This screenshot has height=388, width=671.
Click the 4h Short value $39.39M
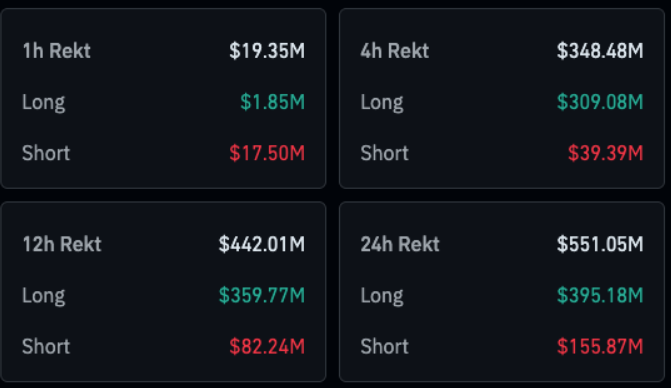pyautogui.click(x=606, y=153)
